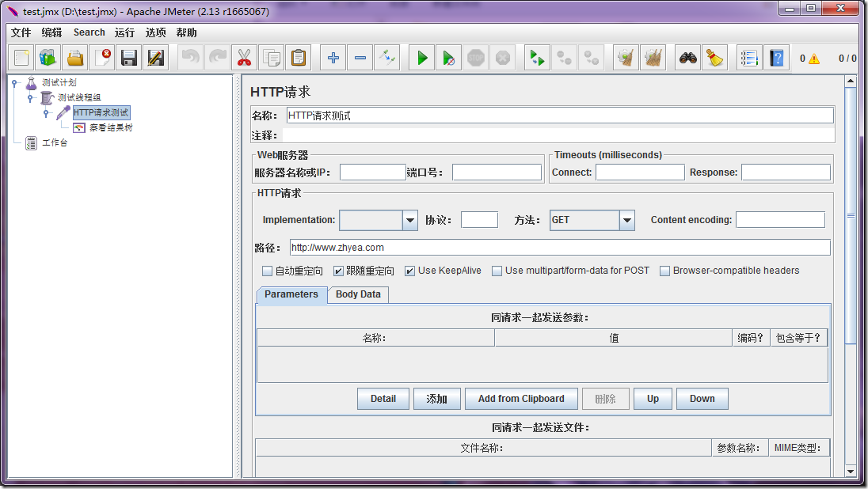Screen dimensions: 868x489
Task: Switch to the Parameters tab
Action: pyautogui.click(x=291, y=294)
